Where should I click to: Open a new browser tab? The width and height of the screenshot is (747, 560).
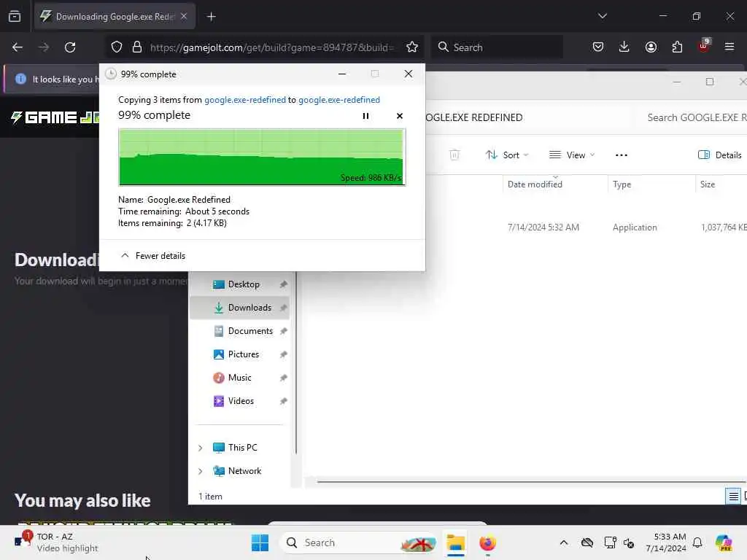pos(212,17)
